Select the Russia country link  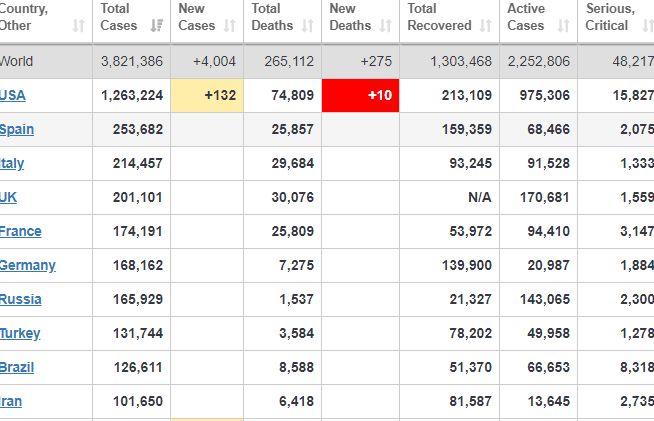pos(21,299)
